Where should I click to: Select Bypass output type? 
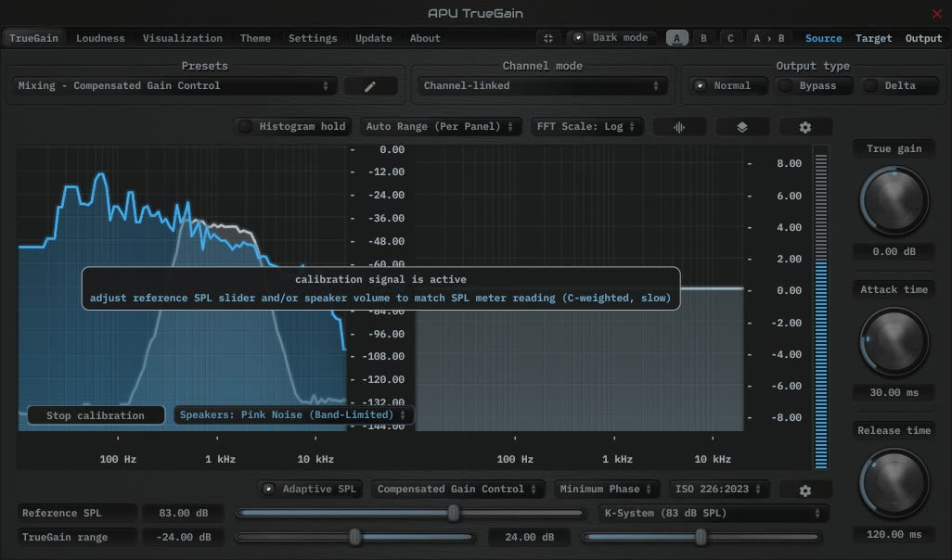point(813,85)
